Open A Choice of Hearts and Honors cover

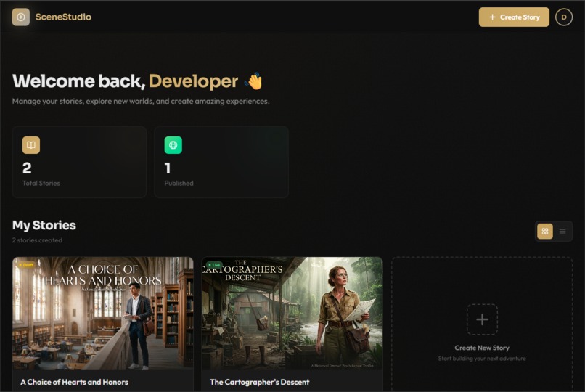point(103,314)
